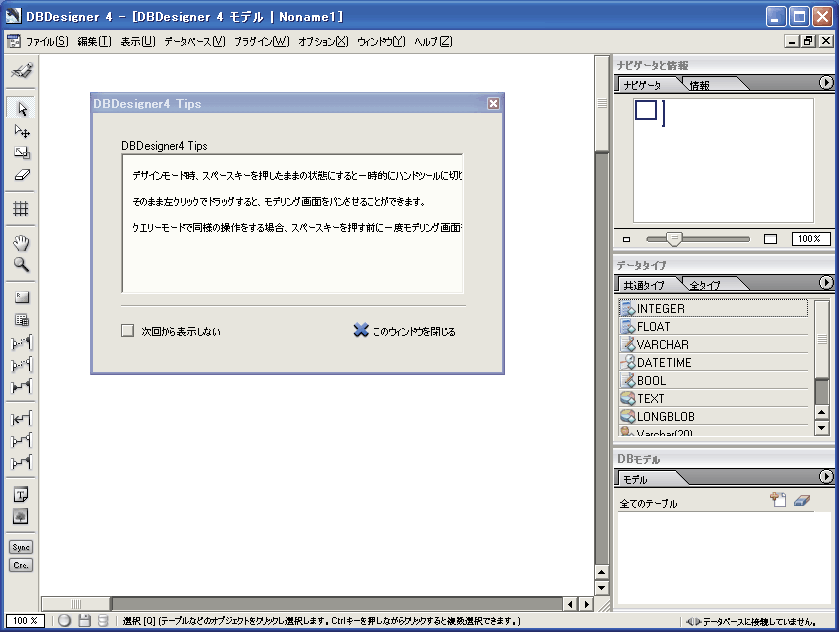Viewport: 839px width, 632px height.
Task: Open the ファイル(S) menu
Action: [47, 41]
